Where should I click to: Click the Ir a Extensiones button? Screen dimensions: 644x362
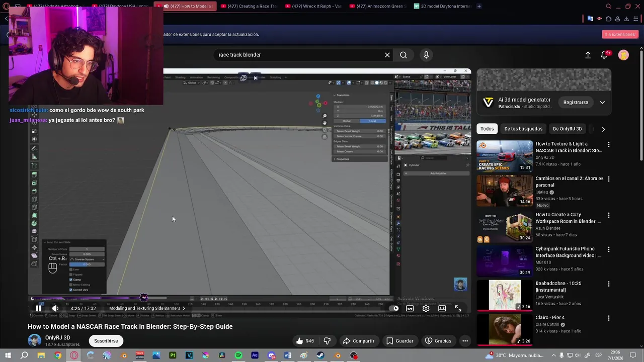point(620,34)
